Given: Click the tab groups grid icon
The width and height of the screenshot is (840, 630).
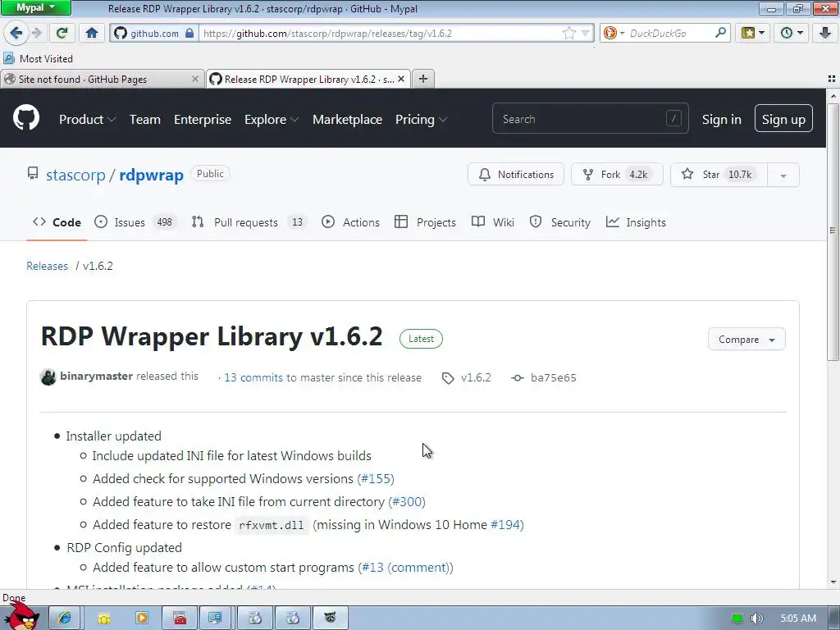Looking at the screenshot, I should pos(832,79).
